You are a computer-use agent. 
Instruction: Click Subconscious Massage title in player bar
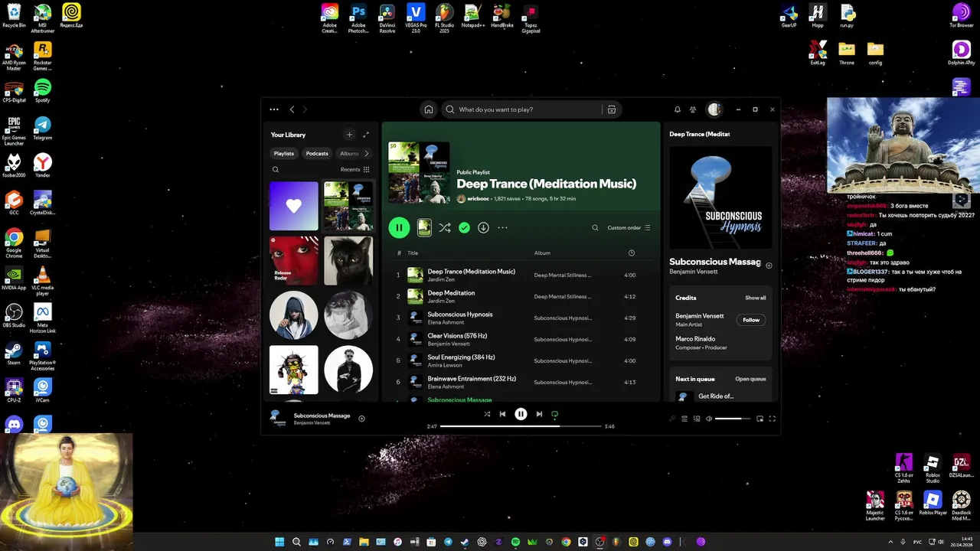tap(322, 416)
